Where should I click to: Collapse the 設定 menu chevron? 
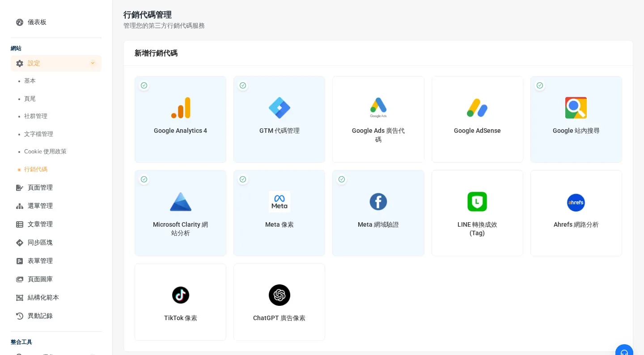(93, 63)
